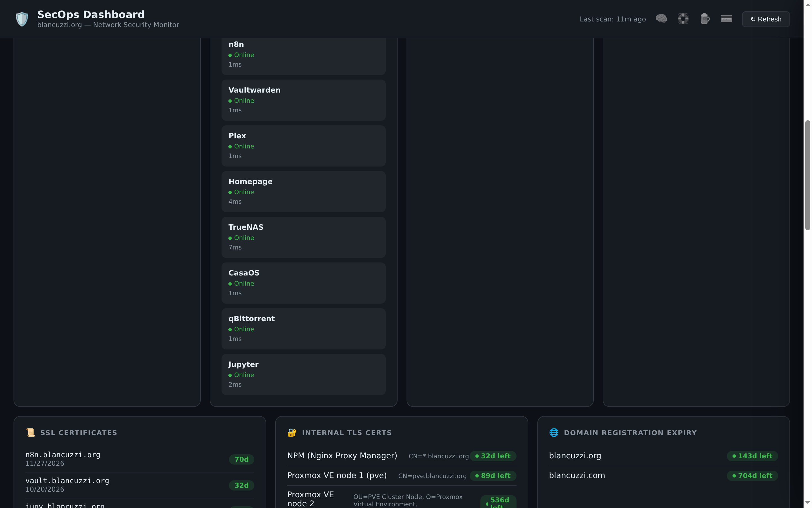
Task: Click the Jupyter 2ms latency value
Action: [x=235, y=384]
